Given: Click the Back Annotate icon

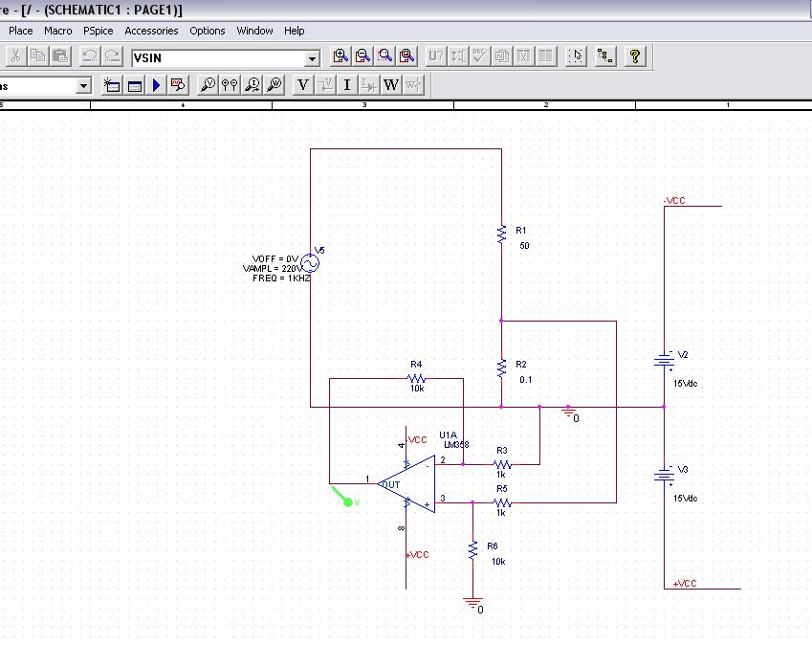Looking at the screenshot, I should click(458, 56).
